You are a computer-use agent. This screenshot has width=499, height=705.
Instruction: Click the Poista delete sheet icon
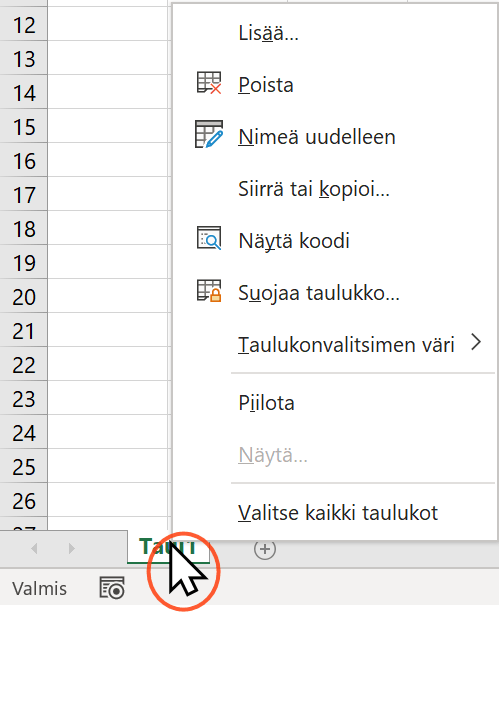coord(209,84)
